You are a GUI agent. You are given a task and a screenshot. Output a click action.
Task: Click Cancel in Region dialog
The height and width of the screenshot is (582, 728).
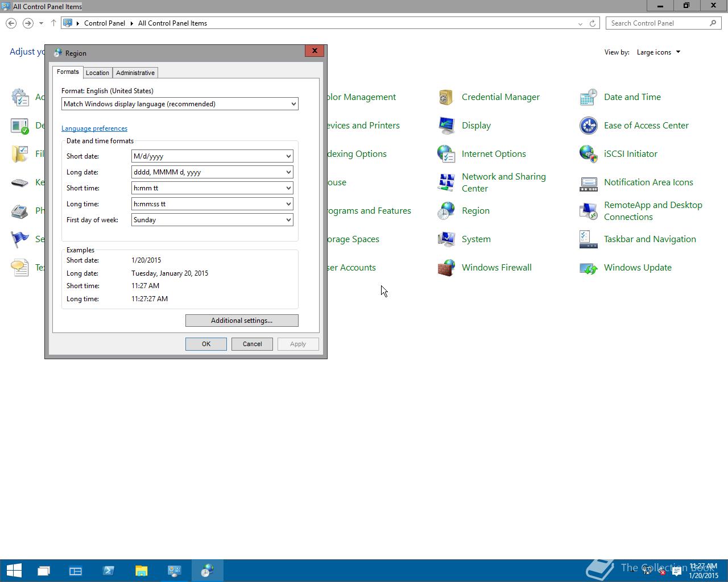252,344
